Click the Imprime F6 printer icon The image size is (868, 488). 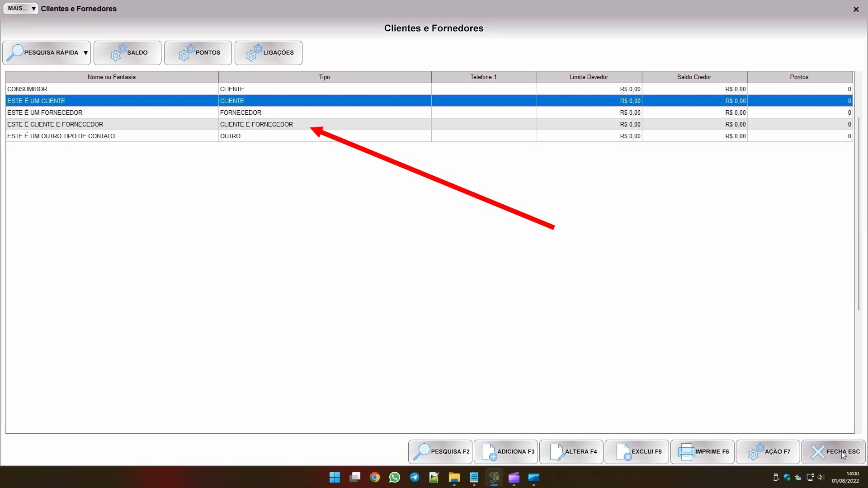click(686, 452)
